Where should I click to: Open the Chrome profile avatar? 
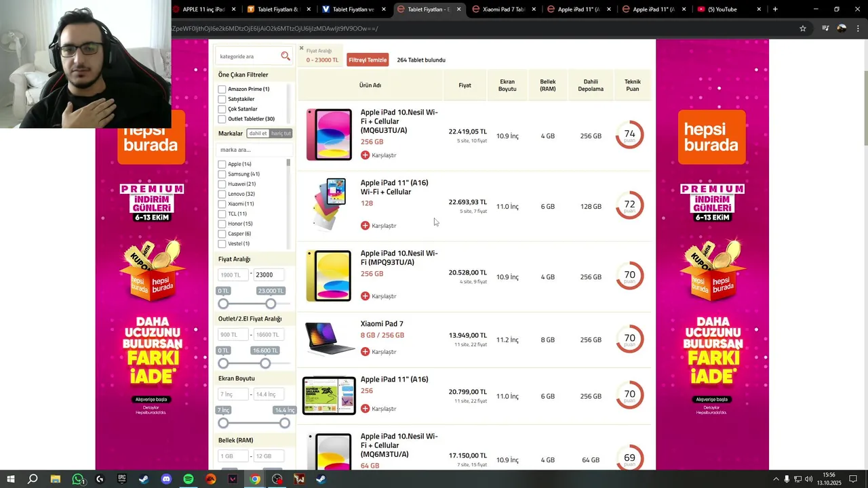point(842,28)
